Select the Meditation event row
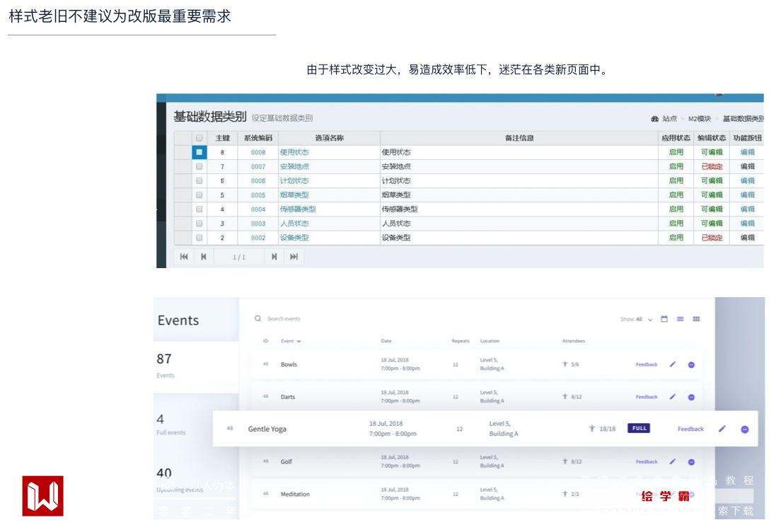 pos(476,494)
